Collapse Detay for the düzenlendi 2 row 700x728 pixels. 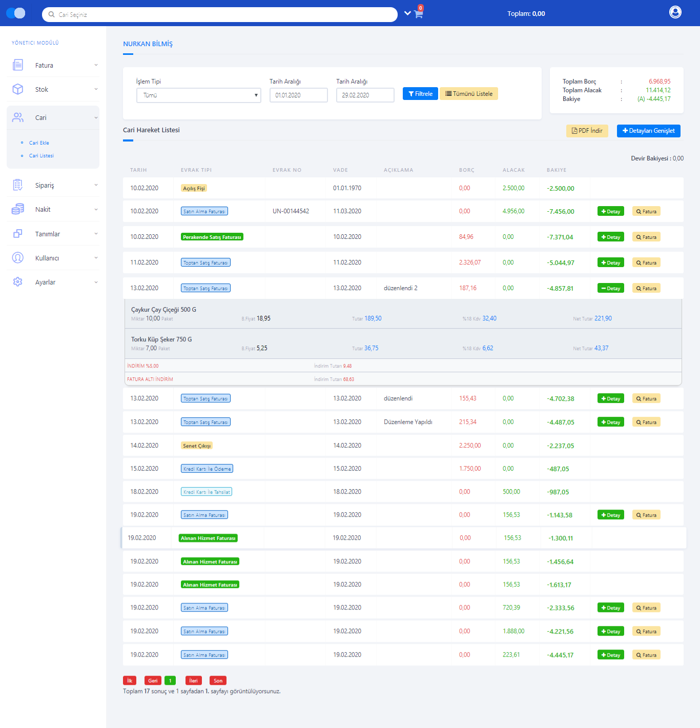click(611, 288)
